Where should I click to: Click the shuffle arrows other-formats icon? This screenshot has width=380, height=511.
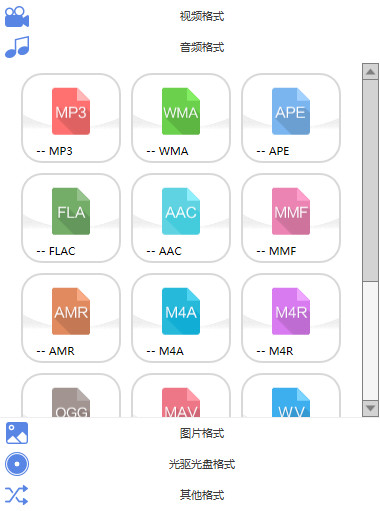[17, 495]
